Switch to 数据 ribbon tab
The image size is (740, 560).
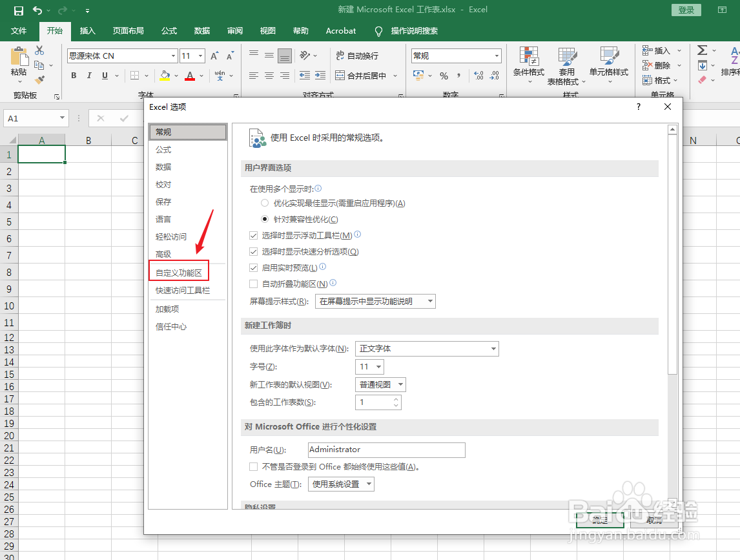(202, 31)
